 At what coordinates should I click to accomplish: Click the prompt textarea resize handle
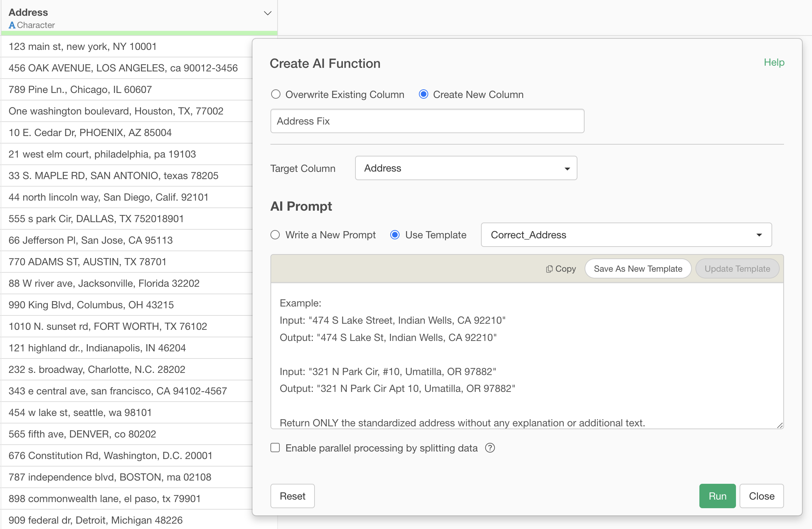[x=780, y=425]
